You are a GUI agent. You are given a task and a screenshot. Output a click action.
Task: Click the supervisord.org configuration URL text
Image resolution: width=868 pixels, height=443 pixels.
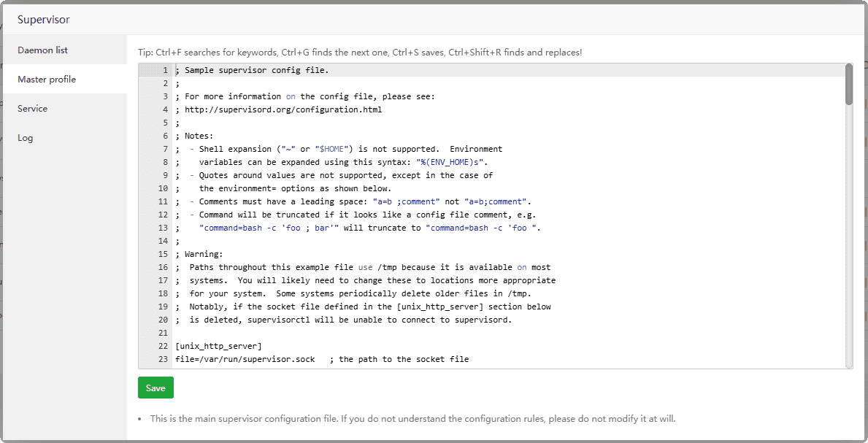tap(283, 109)
